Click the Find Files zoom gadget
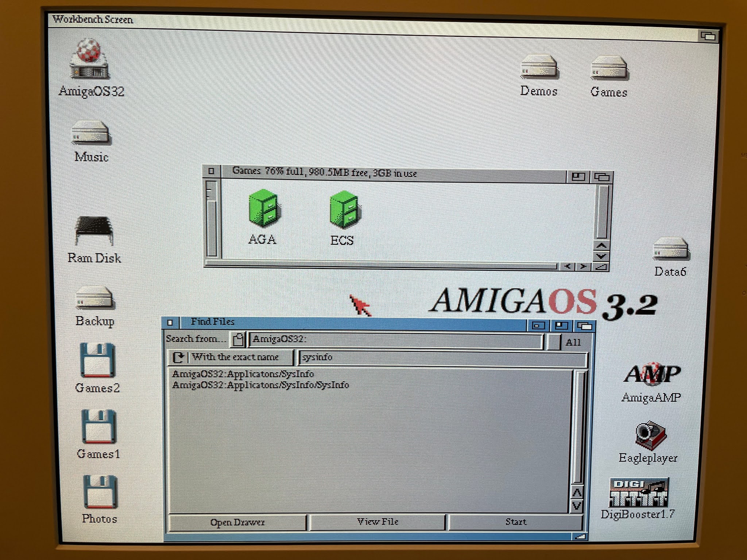This screenshot has width=747, height=560. pos(561,325)
